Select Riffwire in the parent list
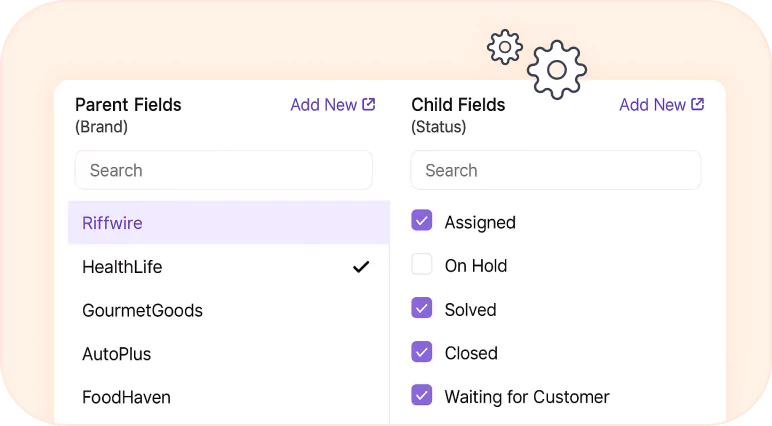Image resolution: width=772 pixels, height=426 pixels. tap(228, 223)
